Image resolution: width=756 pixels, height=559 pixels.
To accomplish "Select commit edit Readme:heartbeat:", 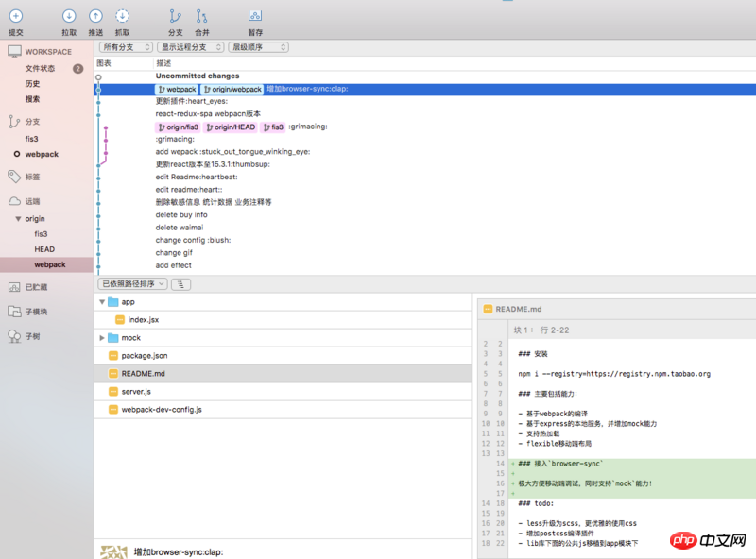I will pos(424,177).
